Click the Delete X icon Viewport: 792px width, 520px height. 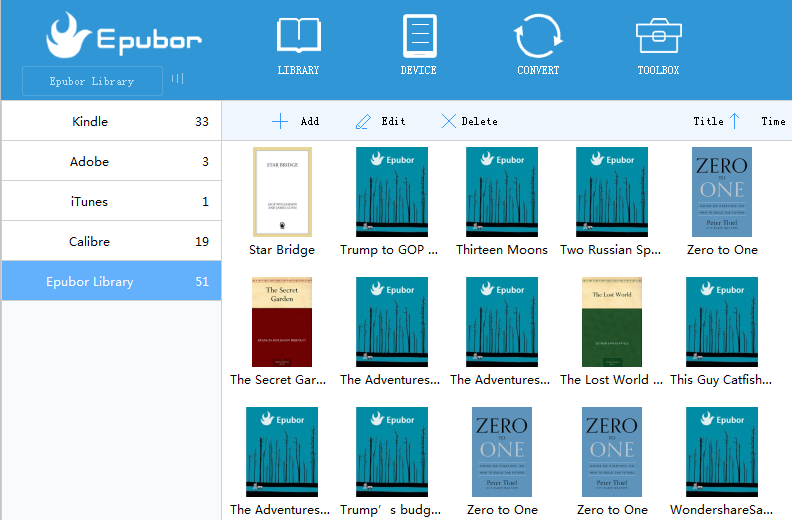(x=449, y=121)
